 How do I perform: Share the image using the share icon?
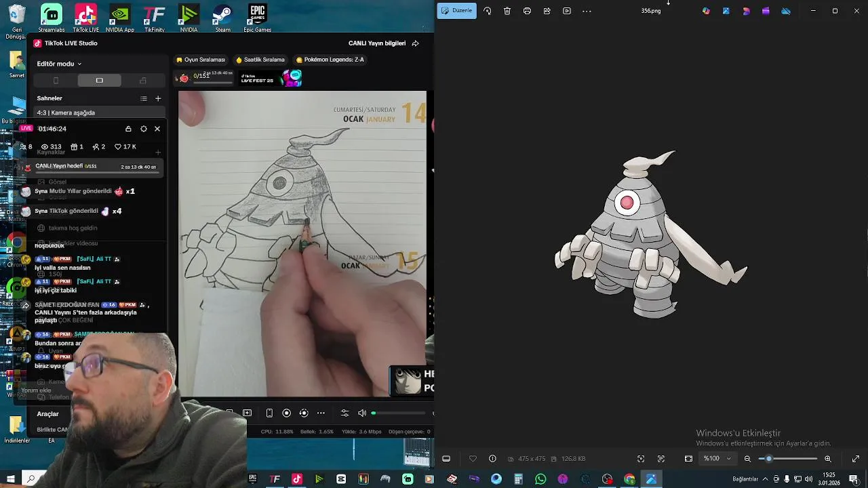click(547, 11)
